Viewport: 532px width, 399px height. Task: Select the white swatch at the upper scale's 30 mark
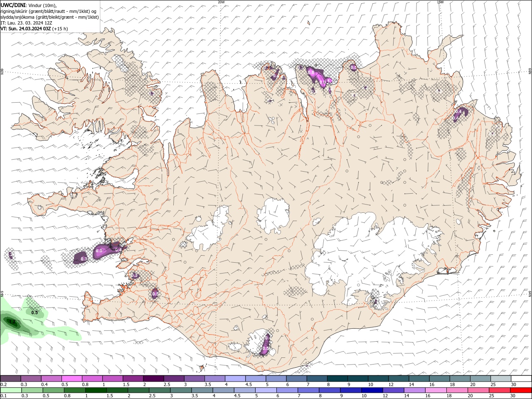[521, 379]
